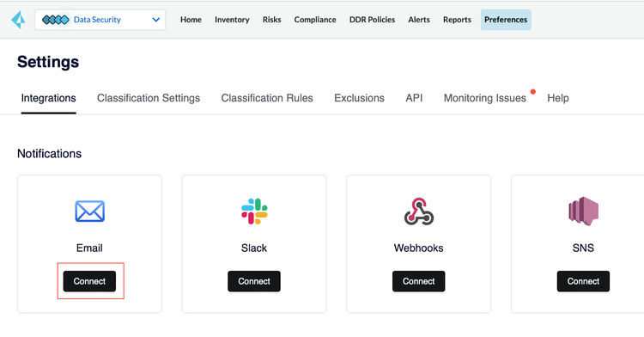Click the red dot on Monitoring Issues
The width and height of the screenshot is (644, 337).
click(x=532, y=92)
